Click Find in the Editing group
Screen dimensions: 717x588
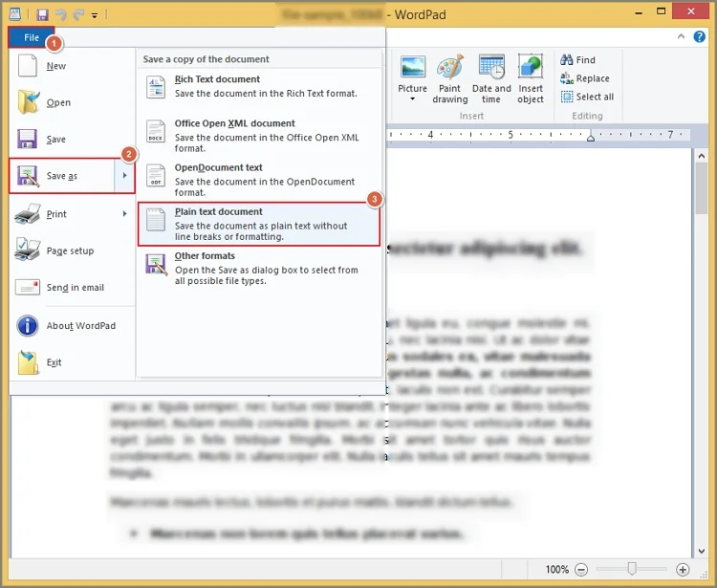coord(577,60)
